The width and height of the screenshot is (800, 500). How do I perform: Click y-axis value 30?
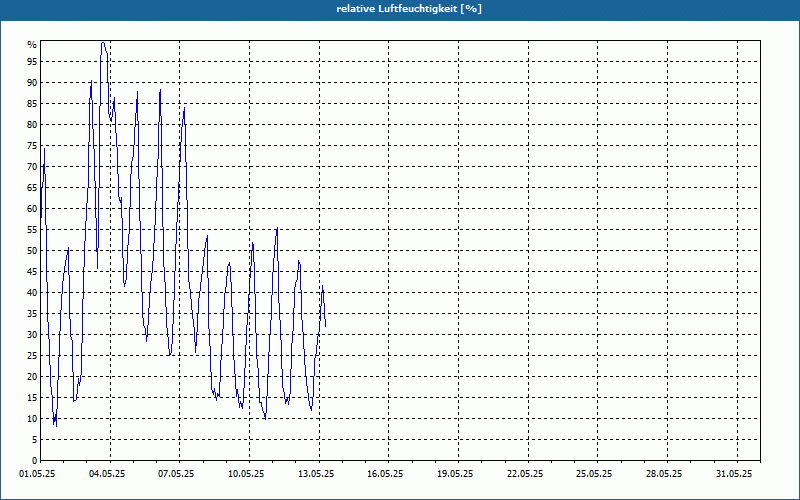(32, 335)
